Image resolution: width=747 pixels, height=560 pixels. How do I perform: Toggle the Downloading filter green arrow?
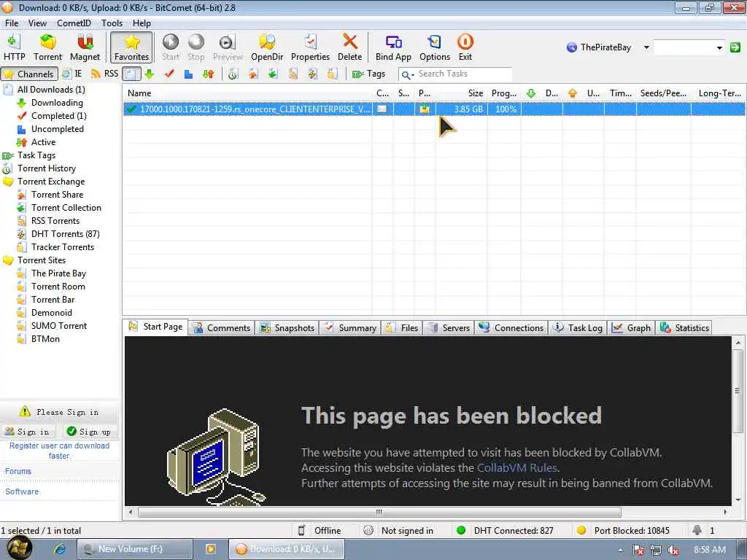(x=149, y=74)
